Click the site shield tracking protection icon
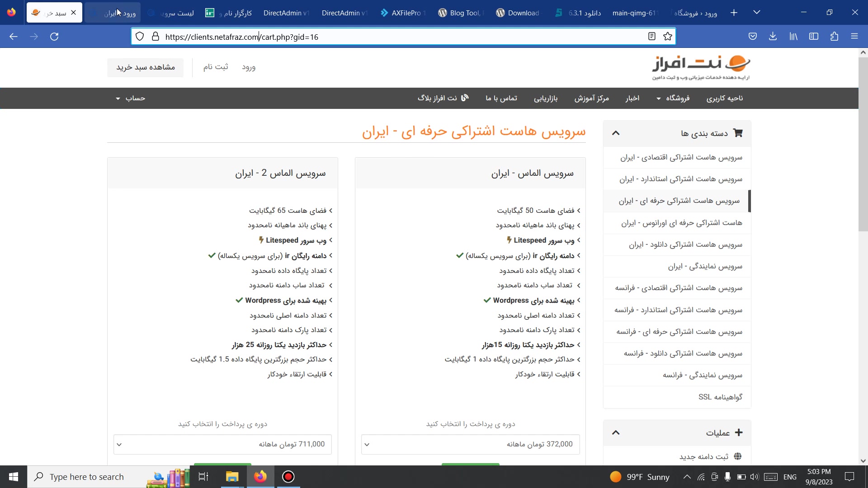This screenshot has width=868, height=488. coord(140,37)
